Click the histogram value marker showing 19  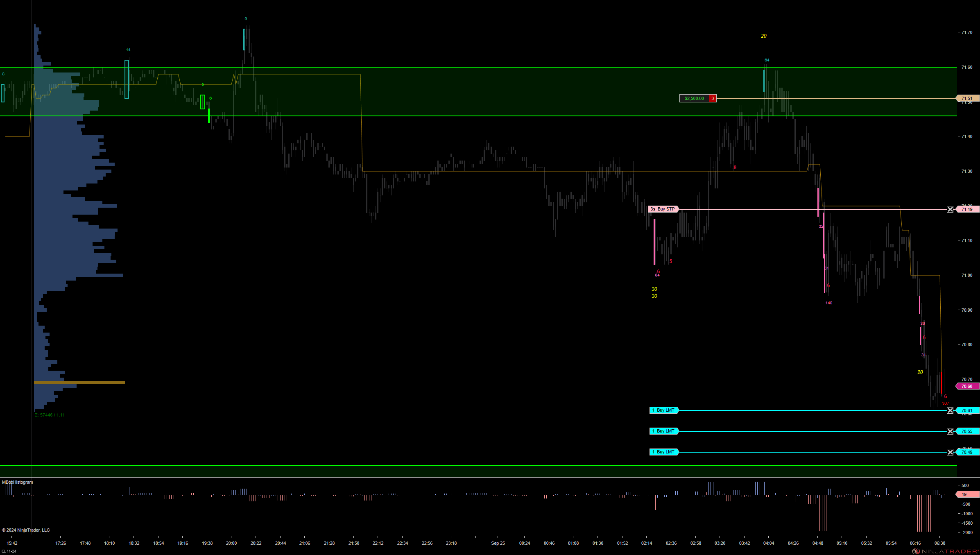(967, 494)
